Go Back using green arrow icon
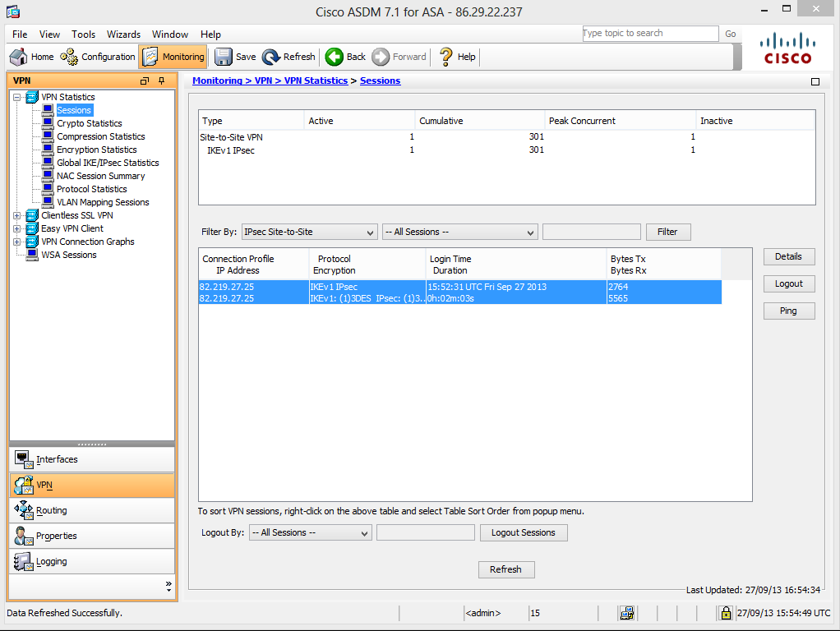The height and width of the screenshot is (631, 840). click(x=335, y=57)
